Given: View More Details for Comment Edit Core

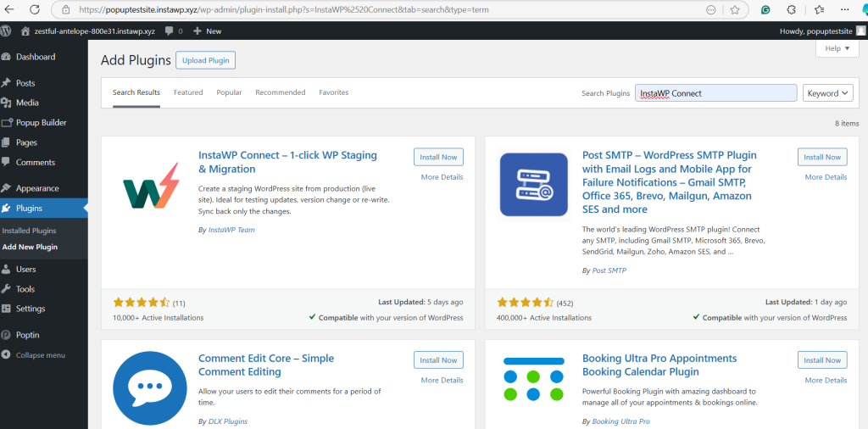Looking at the screenshot, I should [442, 381].
